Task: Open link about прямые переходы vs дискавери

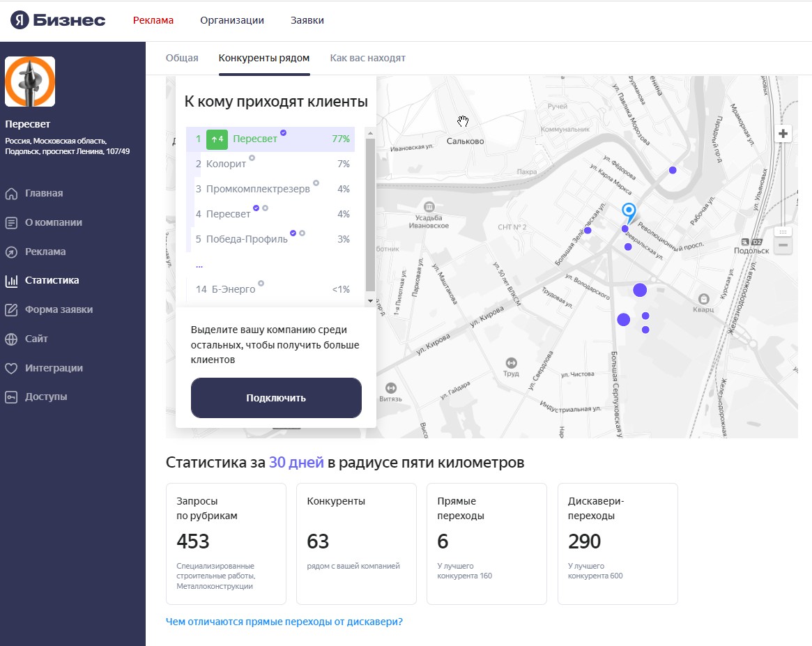Action: click(x=284, y=622)
